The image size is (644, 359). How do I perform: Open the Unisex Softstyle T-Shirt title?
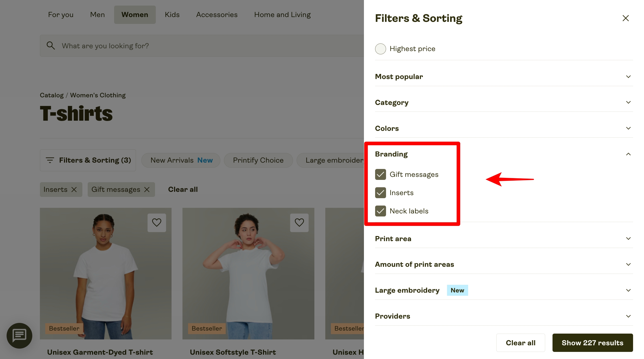[x=233, y=352]
